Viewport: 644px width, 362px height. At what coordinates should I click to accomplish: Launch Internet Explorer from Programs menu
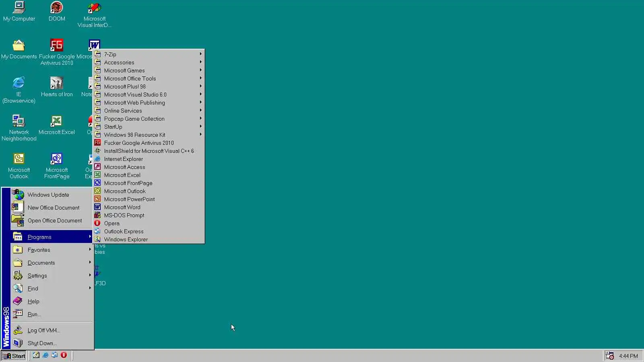[x=149, y=159]
